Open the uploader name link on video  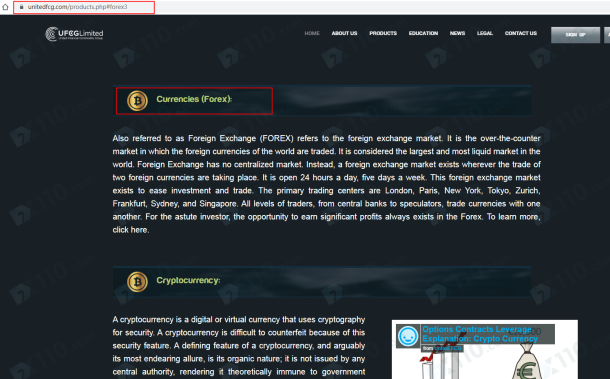tap(448, 348)
